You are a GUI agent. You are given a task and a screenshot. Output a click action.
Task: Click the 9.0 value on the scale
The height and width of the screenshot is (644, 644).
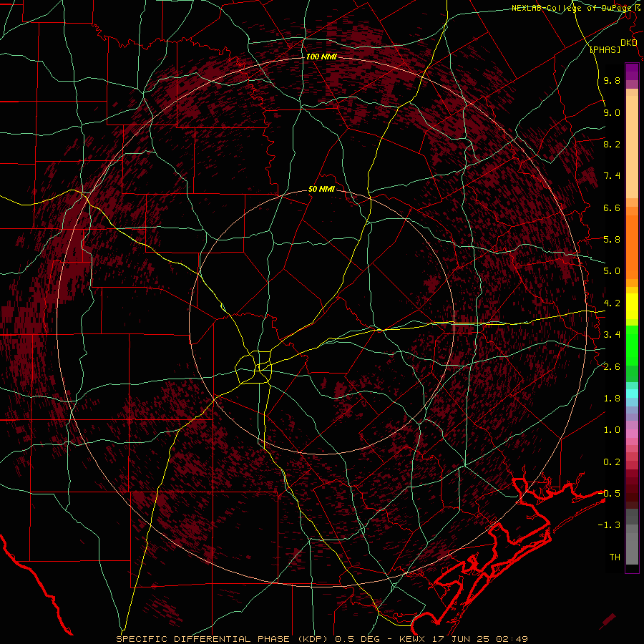point(612,112)
